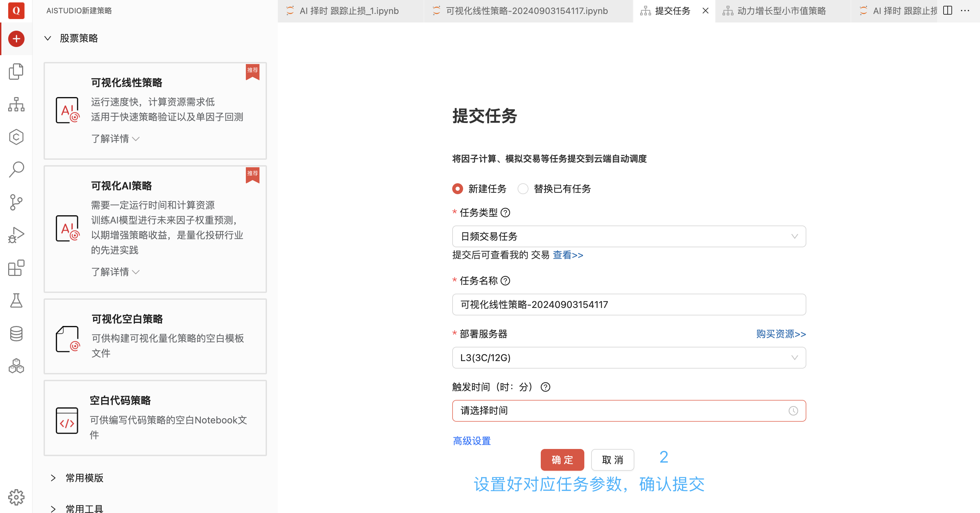Open the search magnifier icon in sidebar
The width and height of the screenshot is (980, 513).
pyautogui.click(x=16, y=169)
